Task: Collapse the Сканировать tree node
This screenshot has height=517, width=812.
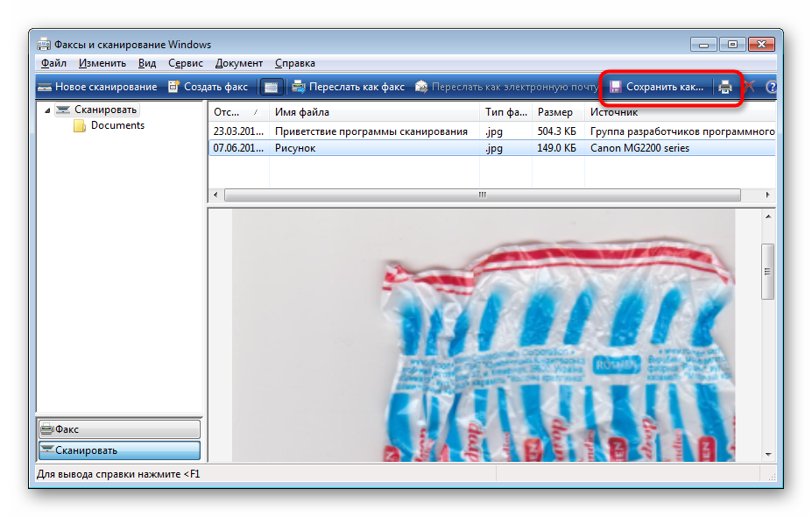Action: [47, 110]
